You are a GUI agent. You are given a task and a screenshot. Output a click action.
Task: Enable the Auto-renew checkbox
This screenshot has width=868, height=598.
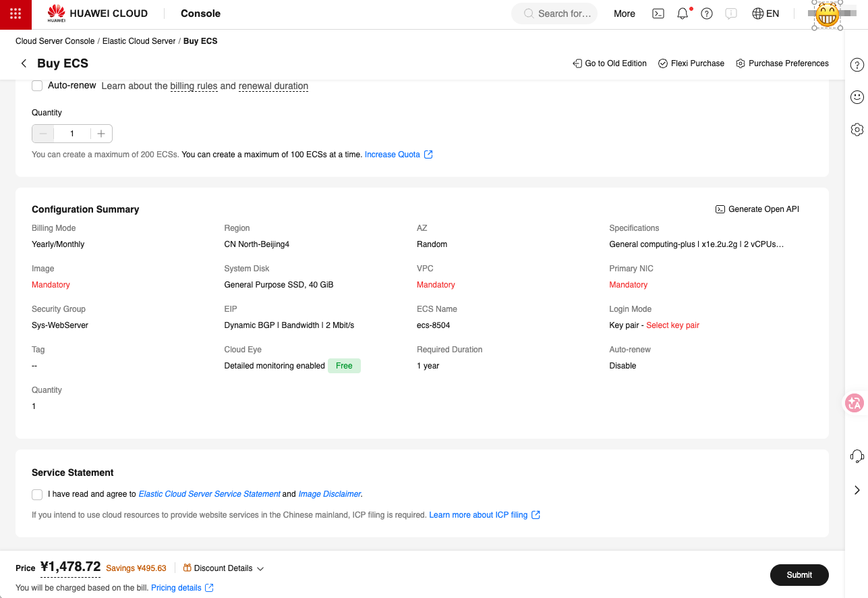coord(37,86)
